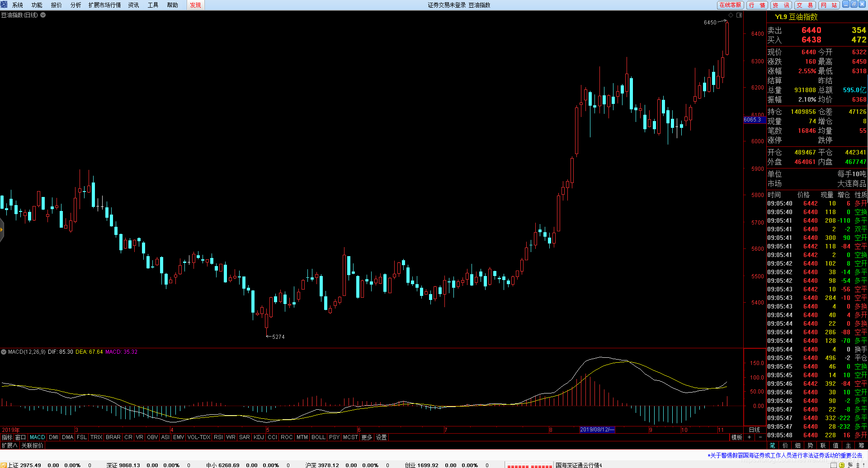This screenshot has height=468, width=868.
Task: Open the counterfeit warning announcement link
Action: coord(785,455)
